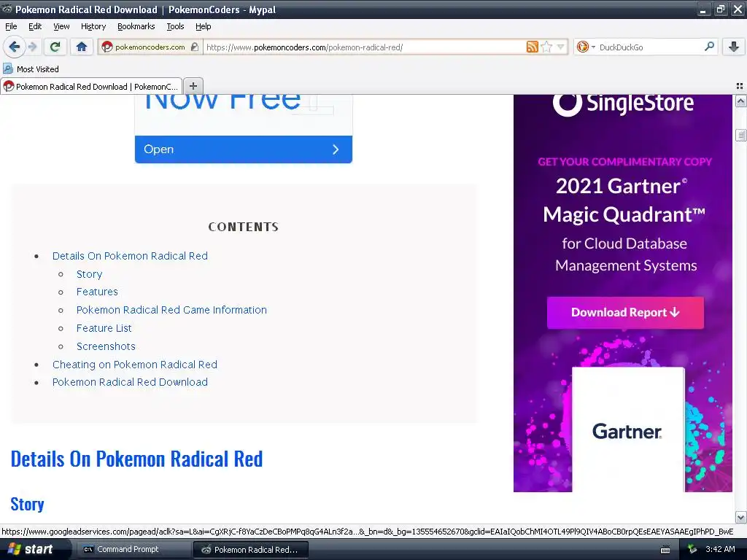Open the downloads arrow button
This screenshot has height=560, width=747.
(734, 47)
